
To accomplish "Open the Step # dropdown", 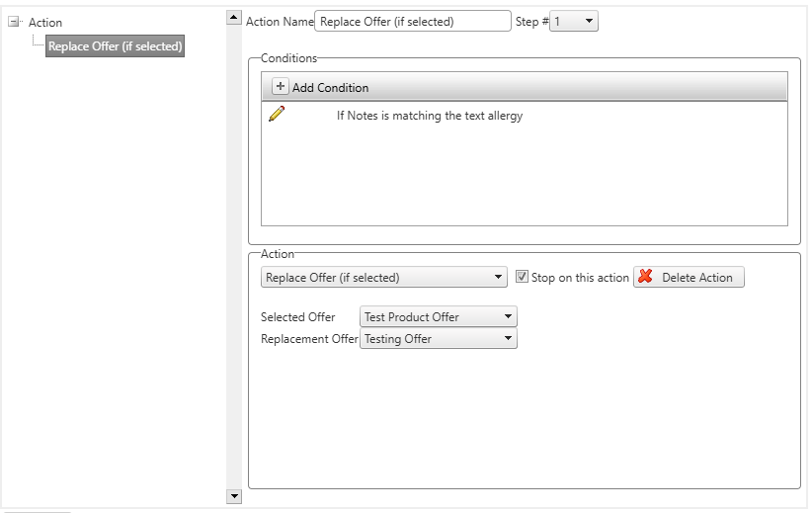I will 574,21.
